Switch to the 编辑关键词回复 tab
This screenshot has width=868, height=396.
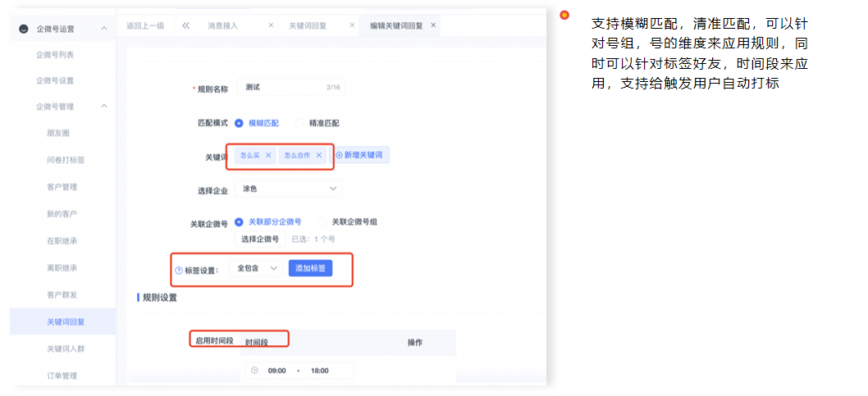[396, 25]
